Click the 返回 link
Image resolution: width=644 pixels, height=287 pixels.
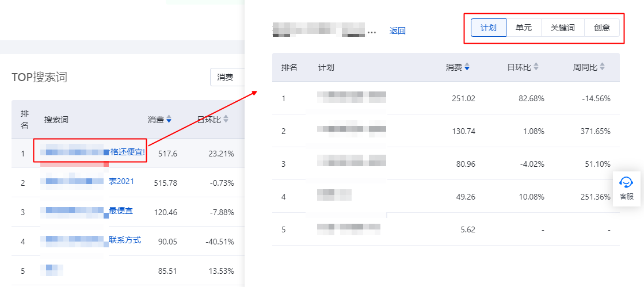(398, 31)
